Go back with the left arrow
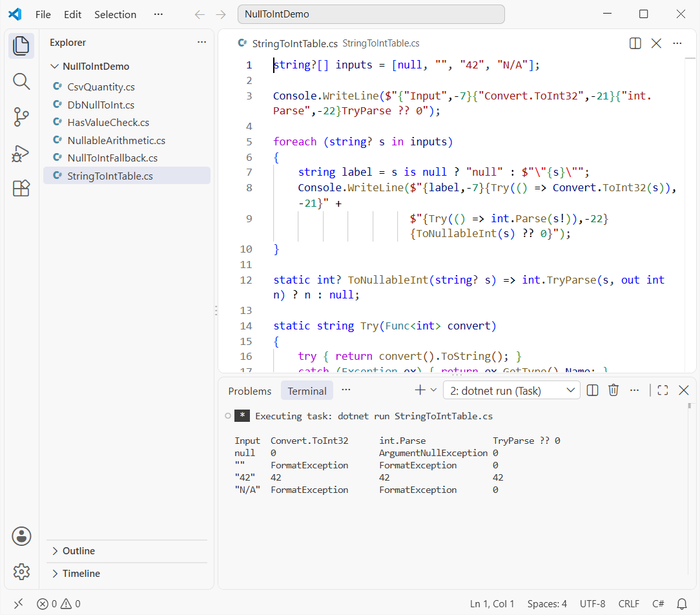Image resolution: width=700 pixels, height=615 pixels. pyautogui.click(x=200, y=15)
